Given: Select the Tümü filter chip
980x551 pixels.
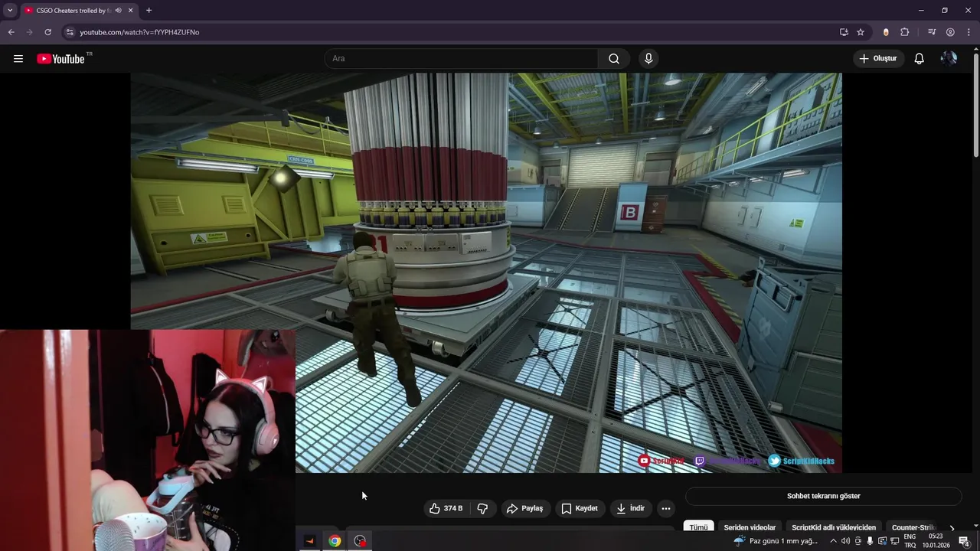Looking at the screenshot, I should coord(698,527).
